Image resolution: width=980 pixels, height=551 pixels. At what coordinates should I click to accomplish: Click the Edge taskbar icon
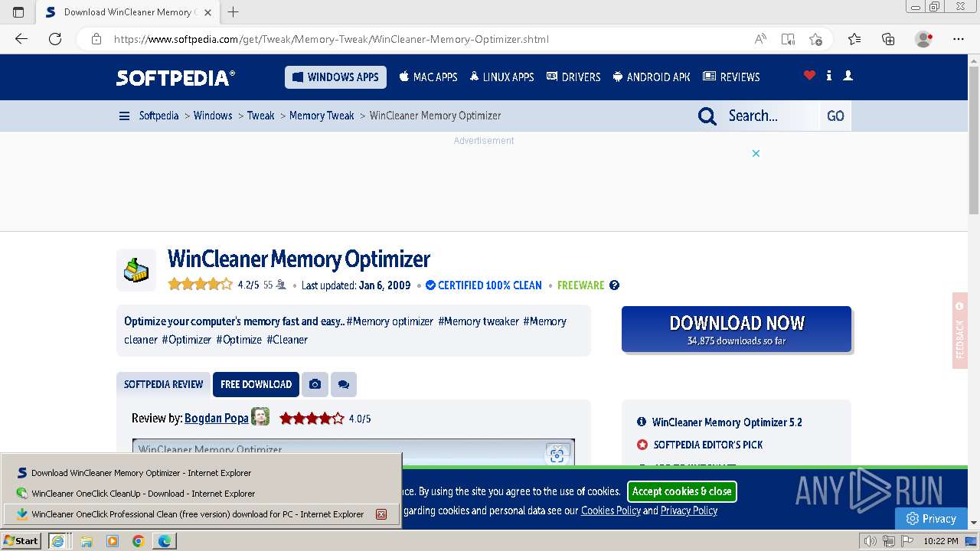pyautogui.click(x=165, y=541)
